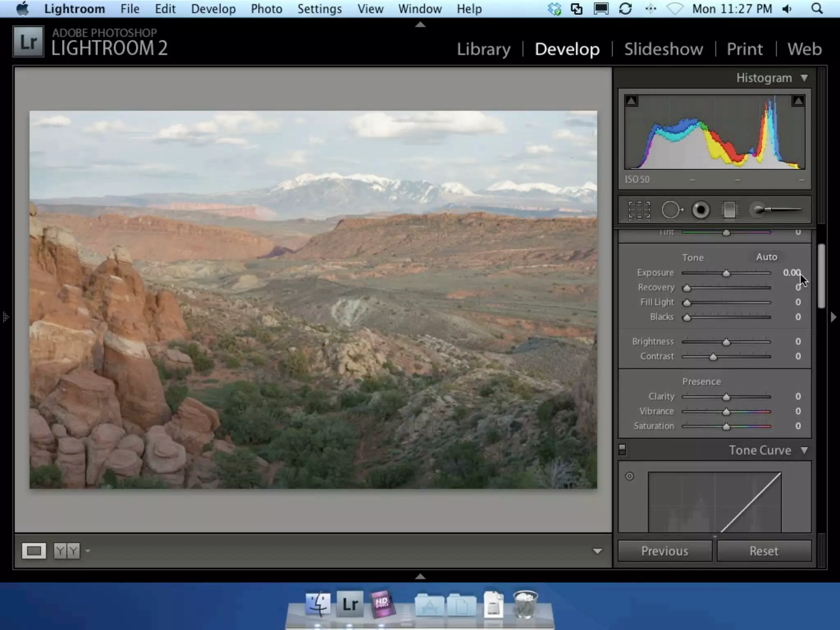Open toolbar options dropdown arrow
840x630 pixels.
click(x=597, y=551)
